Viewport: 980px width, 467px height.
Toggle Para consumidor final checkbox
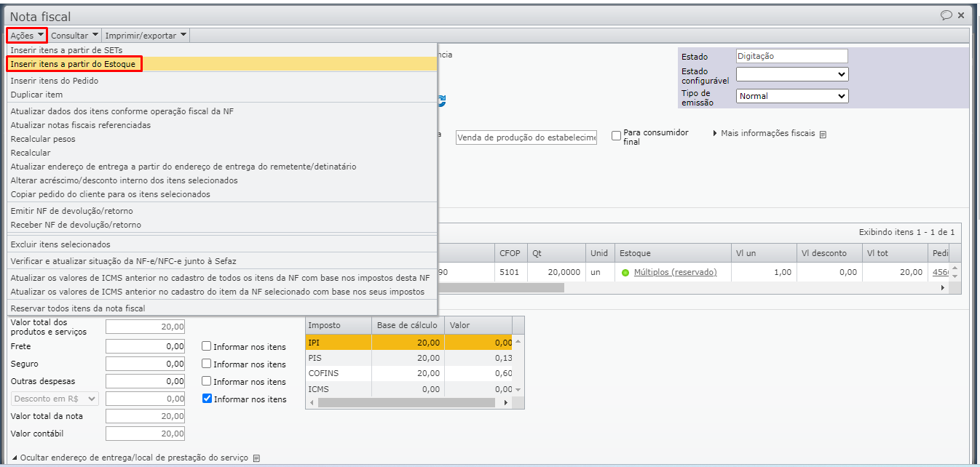tap(617, 135)
